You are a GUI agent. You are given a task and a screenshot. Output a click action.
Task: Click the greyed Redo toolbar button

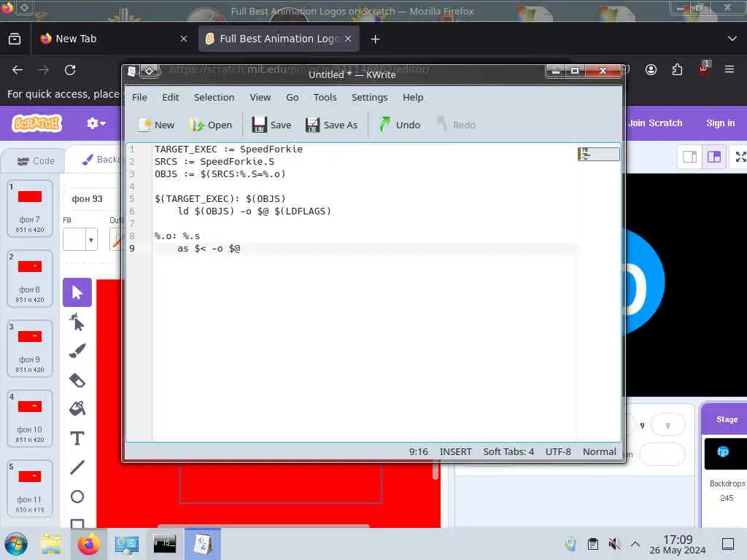[456, 125]
